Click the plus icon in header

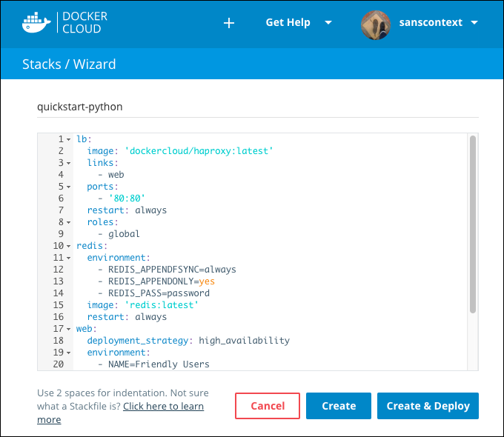229,23
